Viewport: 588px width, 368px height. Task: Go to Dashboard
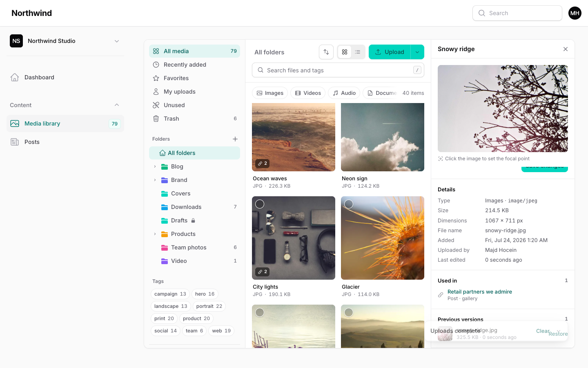[x=65, y=77]
